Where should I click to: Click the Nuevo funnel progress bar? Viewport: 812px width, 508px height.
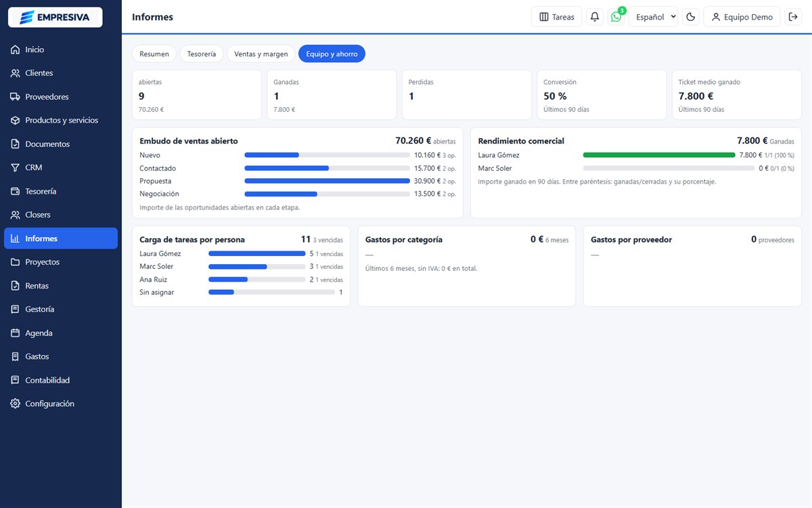tap(328, 155)
